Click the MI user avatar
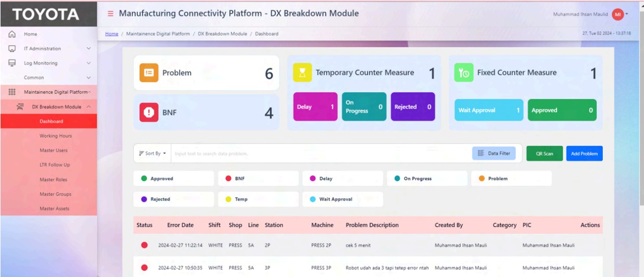This screenshot has height=277, width=644. coord(617,14)
